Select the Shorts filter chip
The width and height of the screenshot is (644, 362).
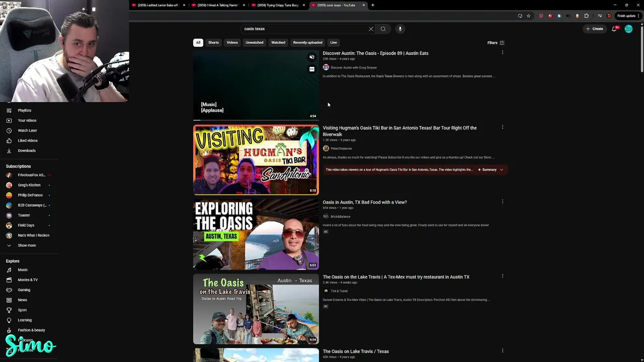pyautogui.click(x=213, y=42)
